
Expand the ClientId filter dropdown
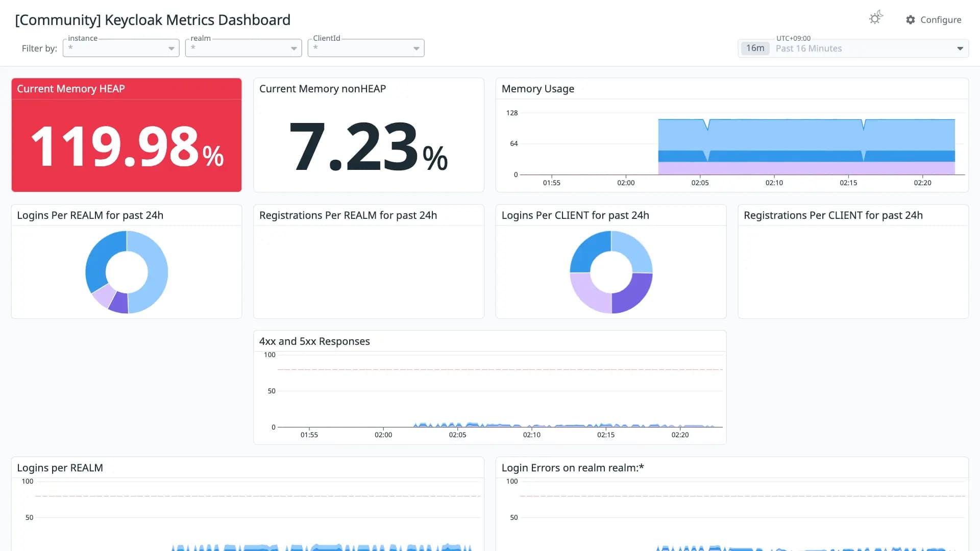(x=366, y=48)
